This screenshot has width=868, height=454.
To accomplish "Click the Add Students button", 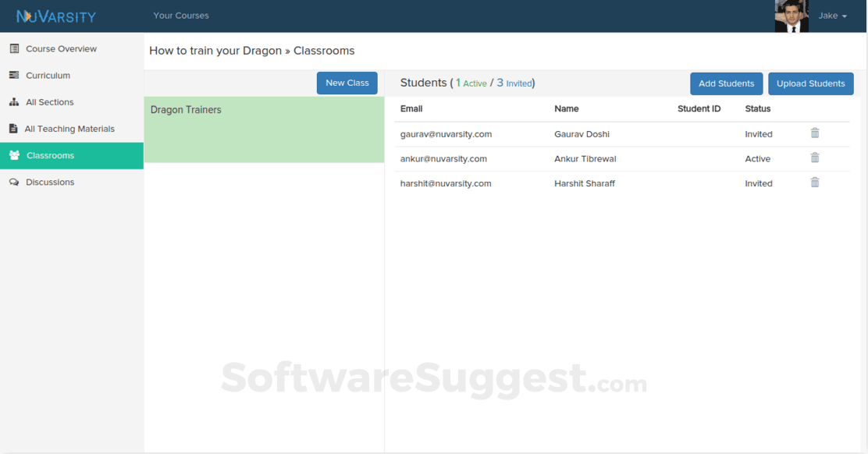I will click(726, 83).
